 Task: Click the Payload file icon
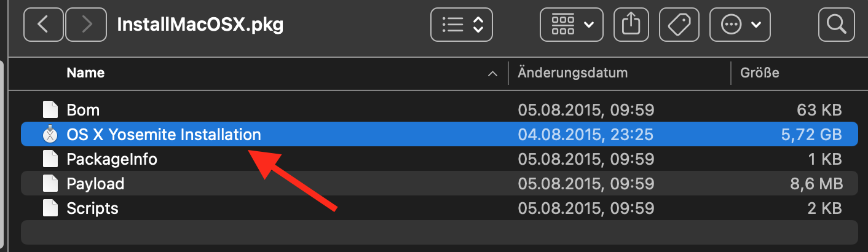(x=50, y=184)
